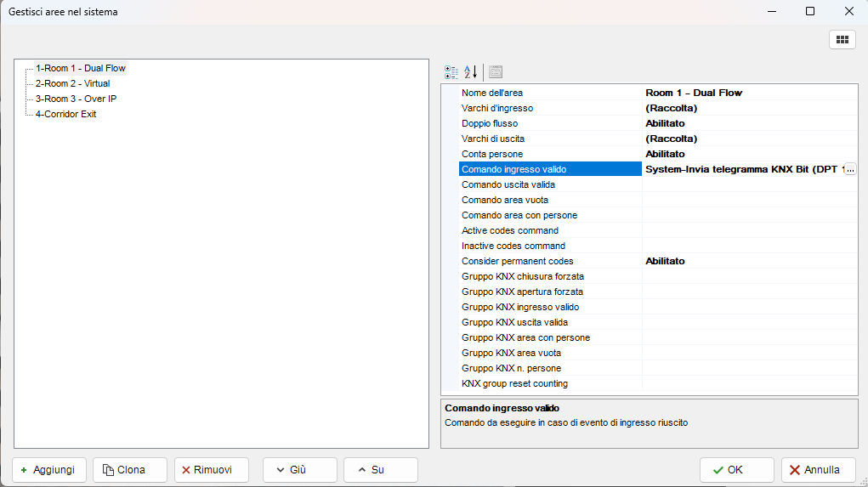The height and width of the screenshot is (487, 868).
Task: Click the grid view button top right
Action: 842,39
